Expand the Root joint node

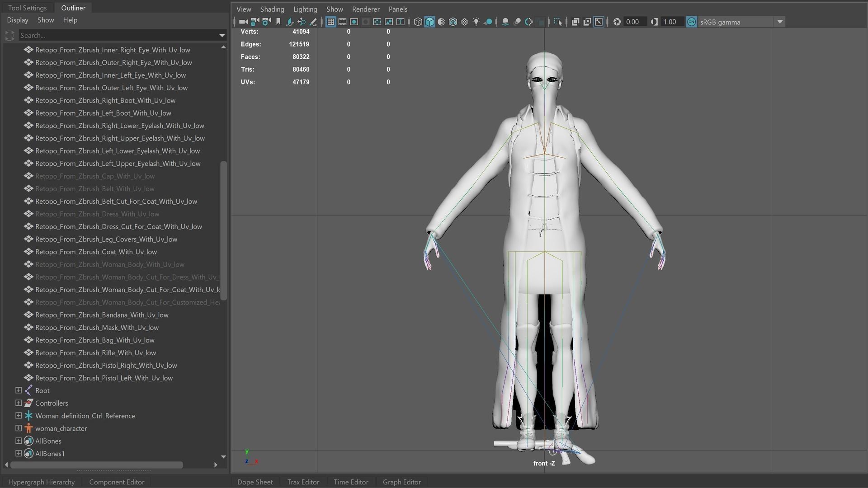[x=19, y=390]
